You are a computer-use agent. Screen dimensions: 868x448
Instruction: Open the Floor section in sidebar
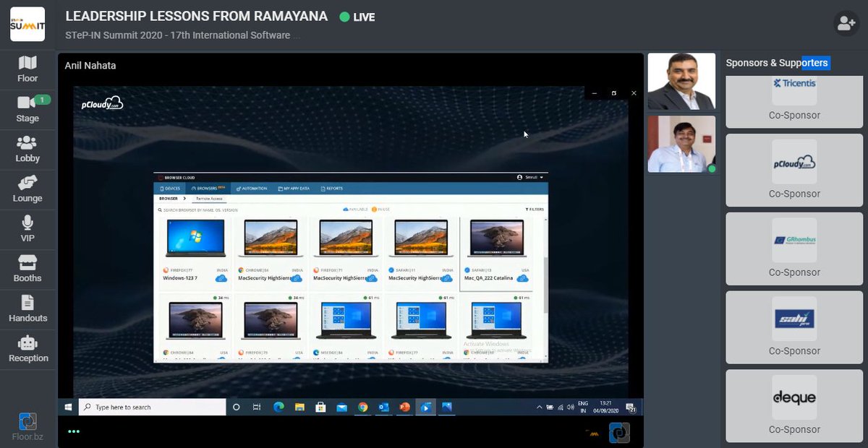click(x=27, y=69)
